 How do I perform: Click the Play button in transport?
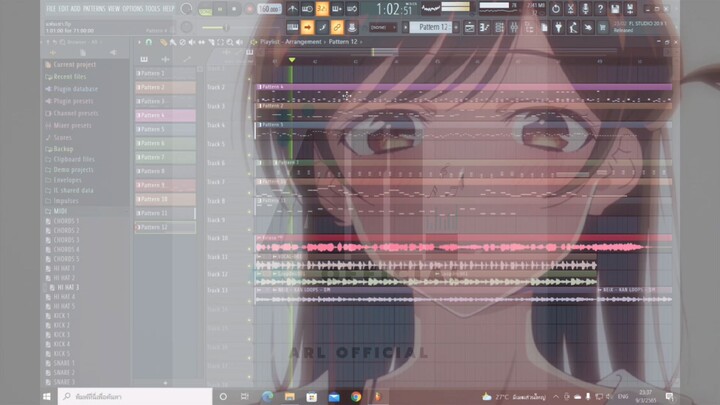click(x=220, y=9)
